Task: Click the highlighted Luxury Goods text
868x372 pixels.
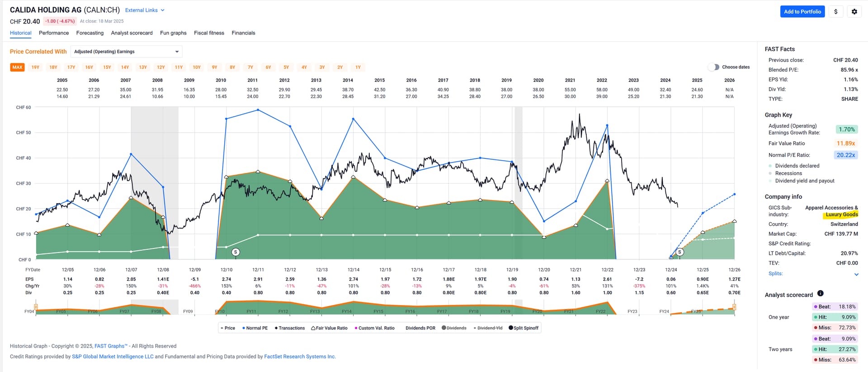Action: (841, 215)
